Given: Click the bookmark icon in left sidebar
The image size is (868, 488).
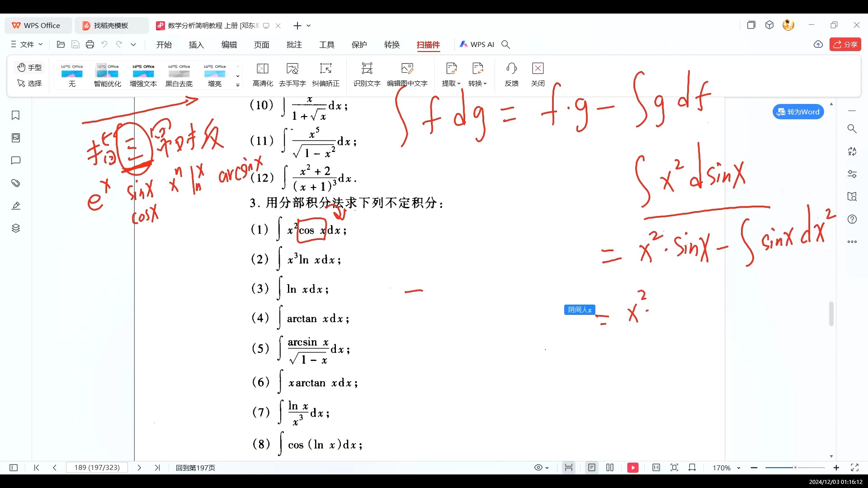Looking at the screenshot, I should 16,116.
